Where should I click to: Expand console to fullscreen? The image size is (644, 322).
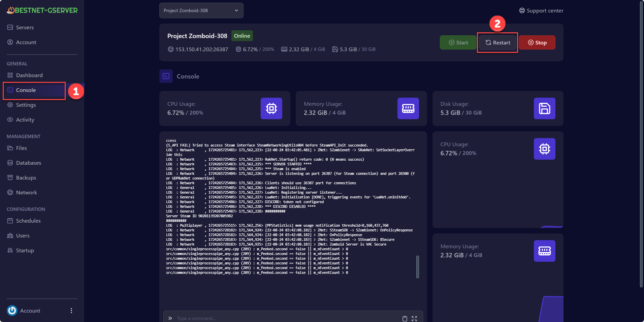[x=414, y=318]
